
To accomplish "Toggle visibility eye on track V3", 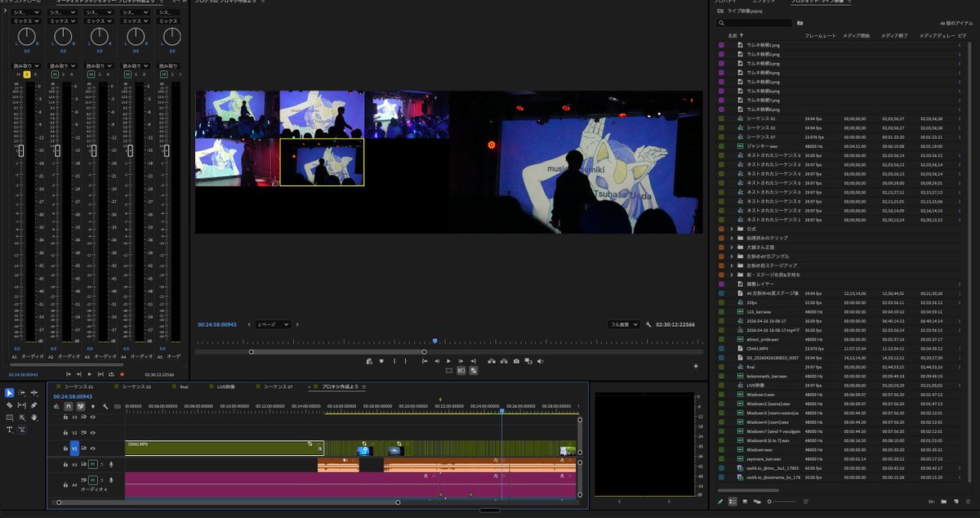I will coord(93,417).
